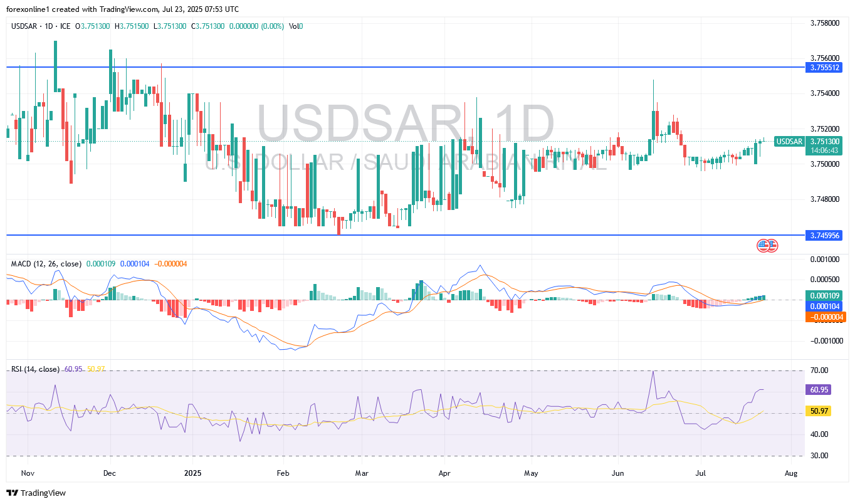Click the RSI 30.00 axis label

click(x=819, y=456)
